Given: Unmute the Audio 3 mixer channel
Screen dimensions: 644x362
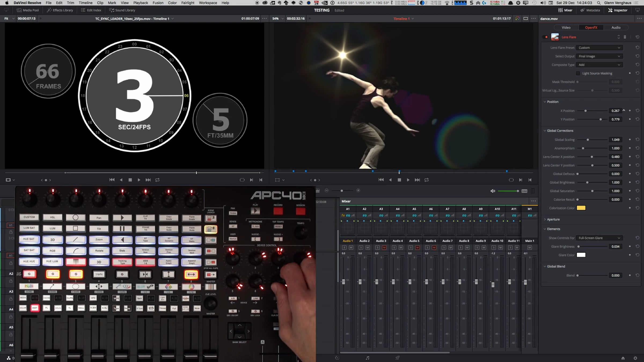Looking at the screenshot, I should pyautogui.click(x=384, y=248).
